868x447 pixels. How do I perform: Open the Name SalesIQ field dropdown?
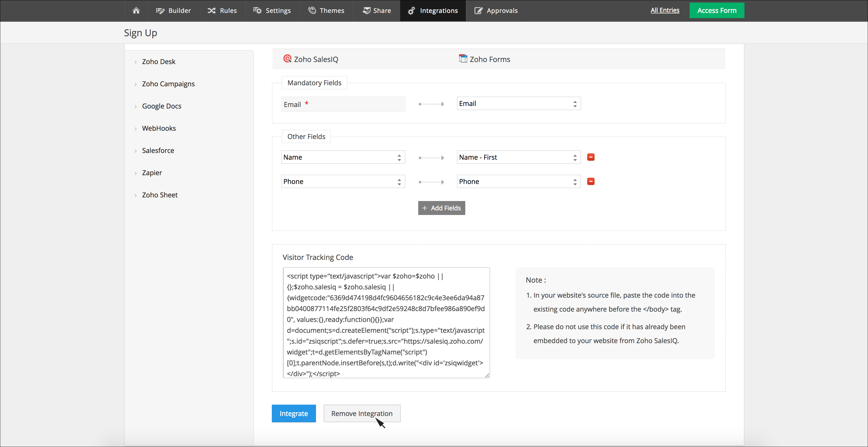pos(343,157)
